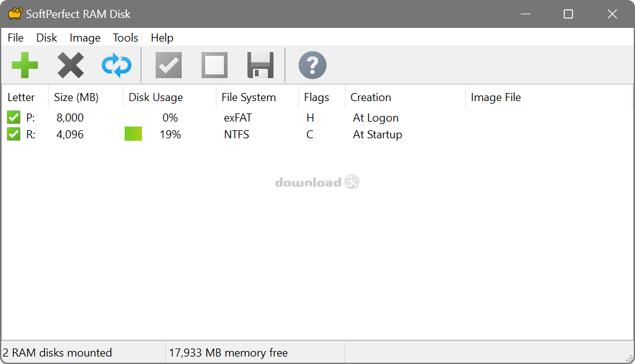Click the green disk usage bar for R:
The width and height of the screenshot is (635, 364).
(133, 134)
